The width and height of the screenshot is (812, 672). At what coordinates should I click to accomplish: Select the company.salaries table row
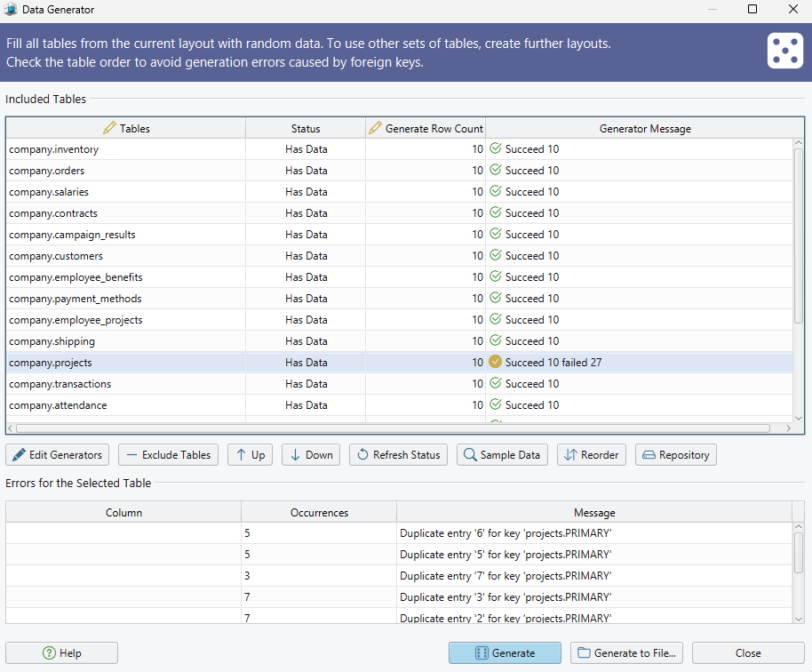tap(399, 192)
